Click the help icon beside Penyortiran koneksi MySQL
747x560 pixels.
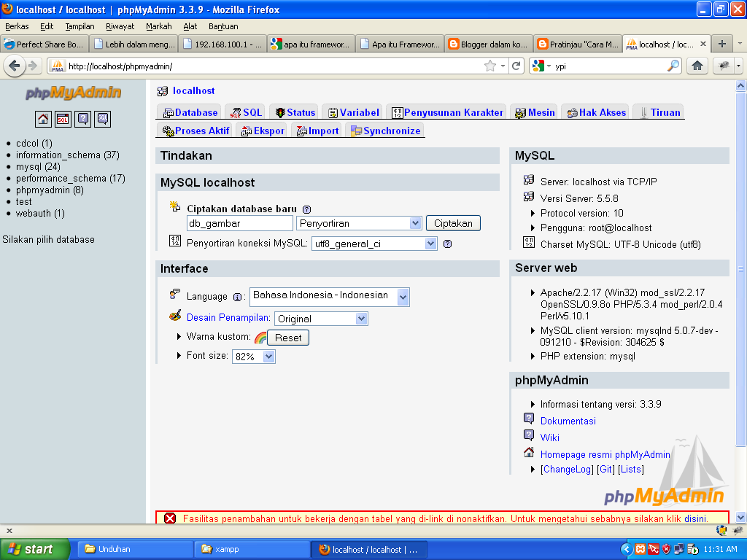coord(447,244)
